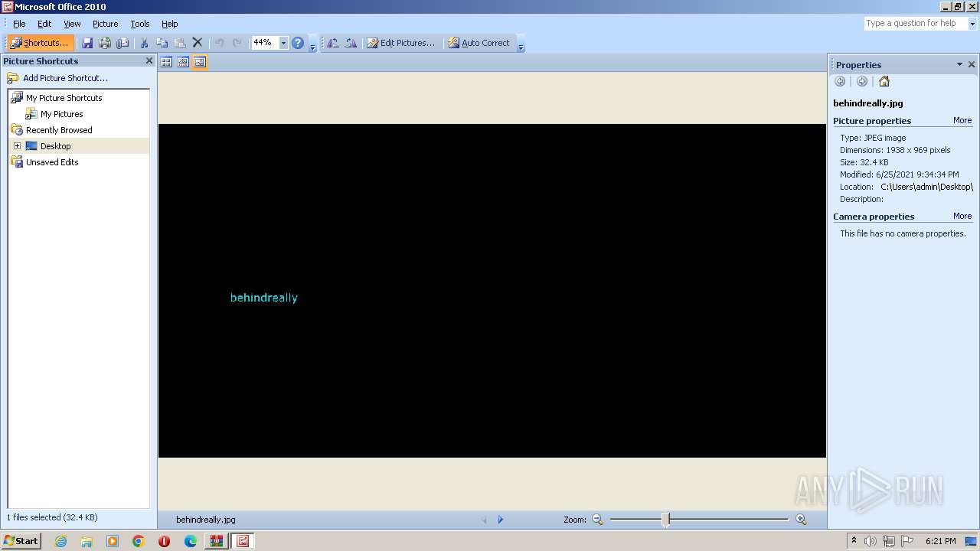Open the zoom percentage dropdown
Image resolution: width=980 pixels, height=551 pixels.
coord(283,43)
